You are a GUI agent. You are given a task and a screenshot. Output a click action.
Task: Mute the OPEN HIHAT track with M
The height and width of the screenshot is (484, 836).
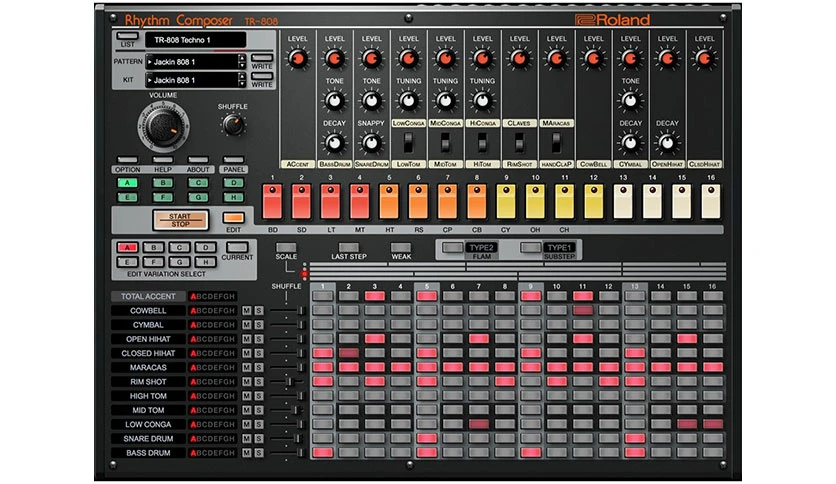point(246,339)
